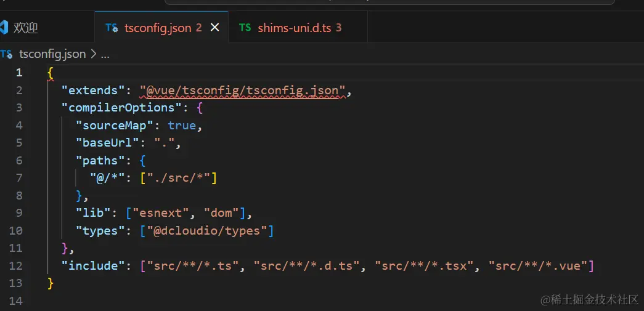The height and width of the screenshot is (311, 644).
Task: Click the opening brace on line 1
Action: tap(51, 73)
